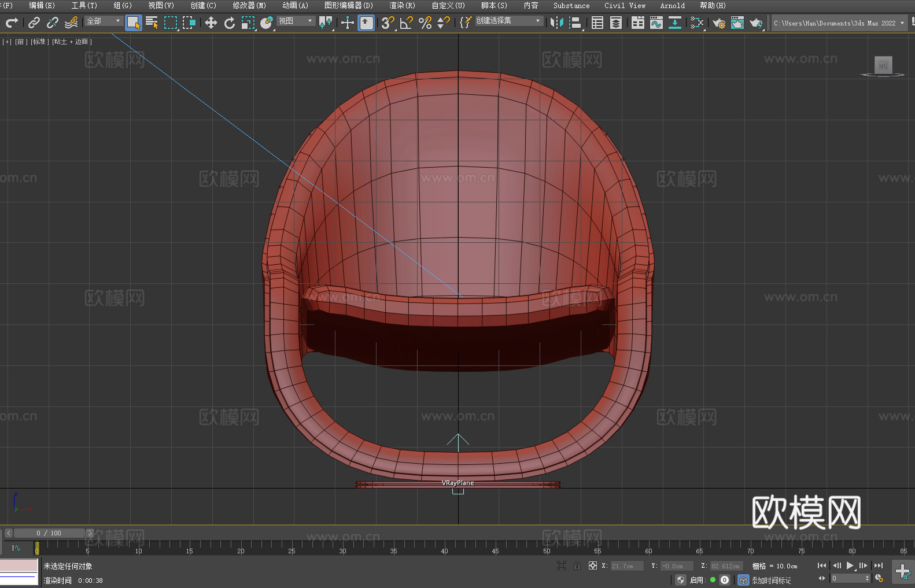Open Mini Curve Editor icon
This screenshot has height=588, width=915.
pos(16,548)
